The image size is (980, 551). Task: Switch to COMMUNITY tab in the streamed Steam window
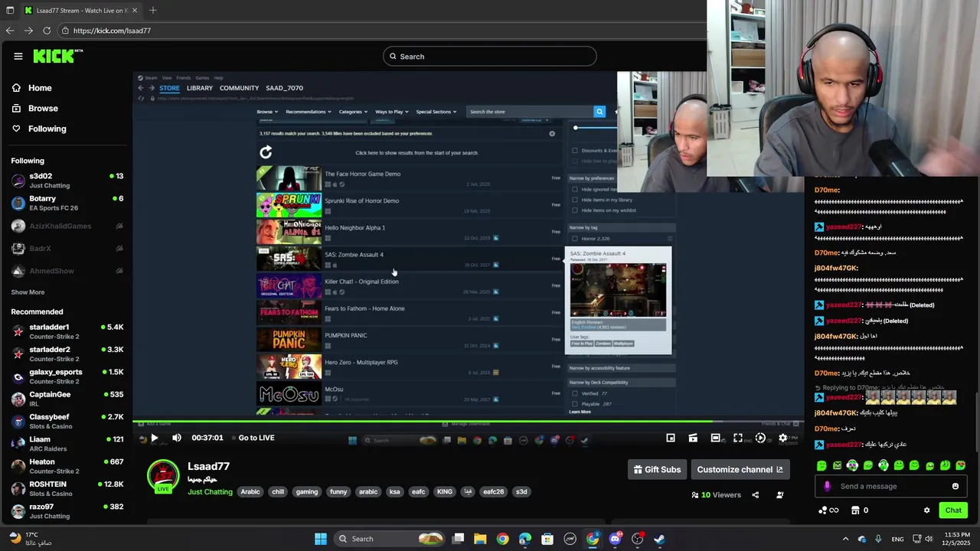(x=239, y=88)
